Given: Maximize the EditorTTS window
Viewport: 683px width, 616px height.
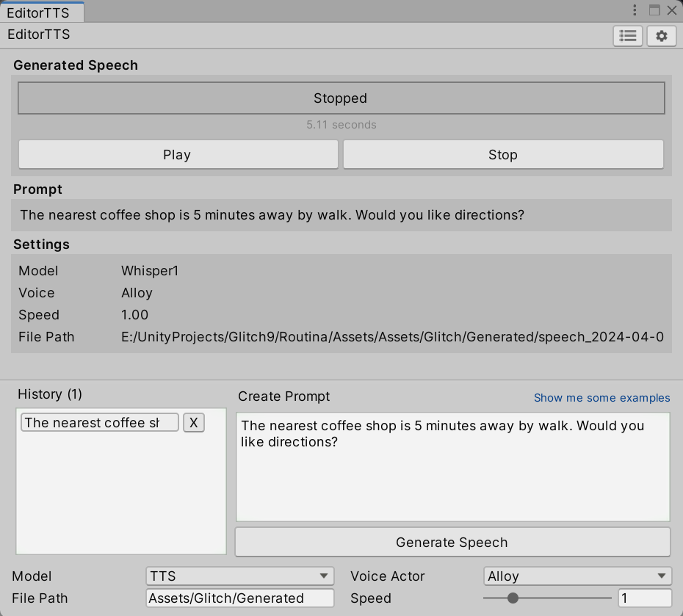Looking at the screenshot, I should (x=654, y=10).
